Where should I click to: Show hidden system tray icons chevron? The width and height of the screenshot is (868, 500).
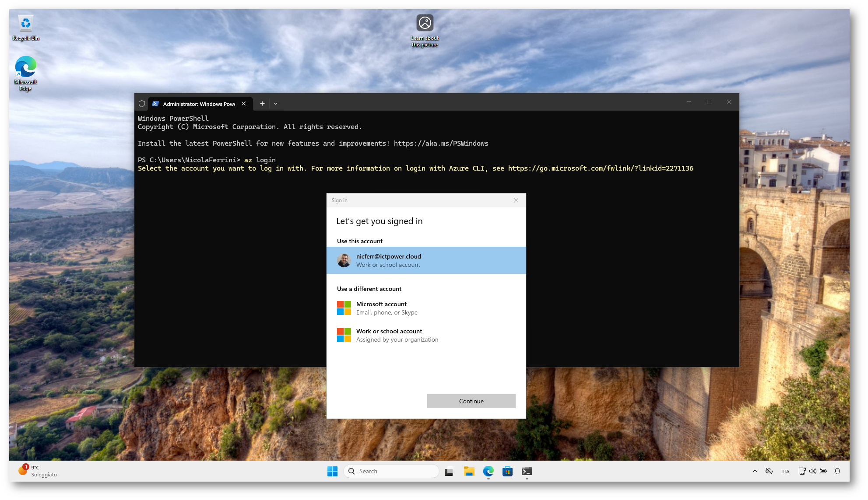point(755,471)
